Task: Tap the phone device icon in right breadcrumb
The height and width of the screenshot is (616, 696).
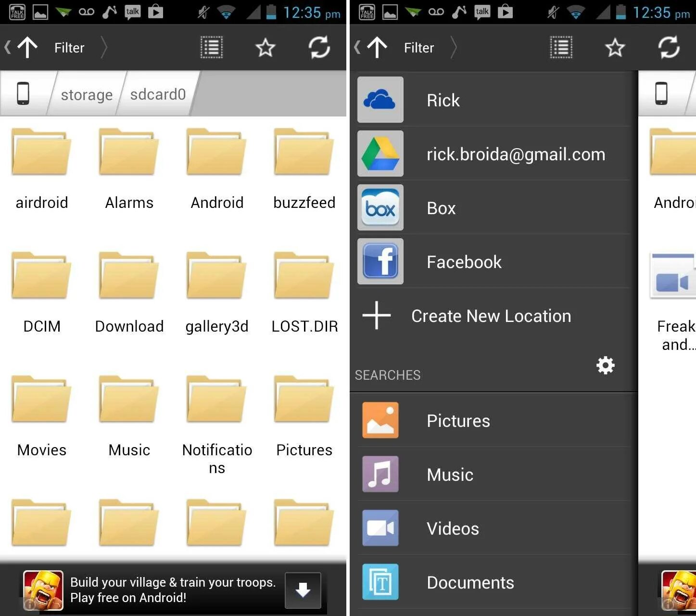Action: (661, 93)
